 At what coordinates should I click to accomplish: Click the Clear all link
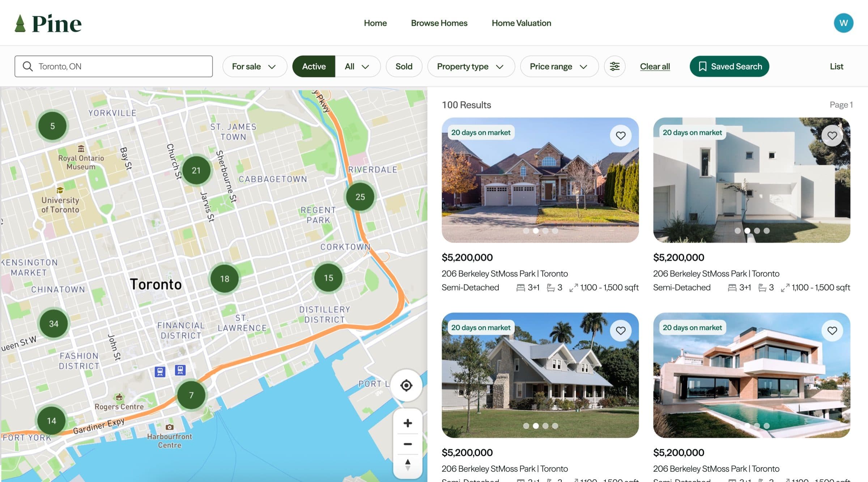(x=655, y=67)
